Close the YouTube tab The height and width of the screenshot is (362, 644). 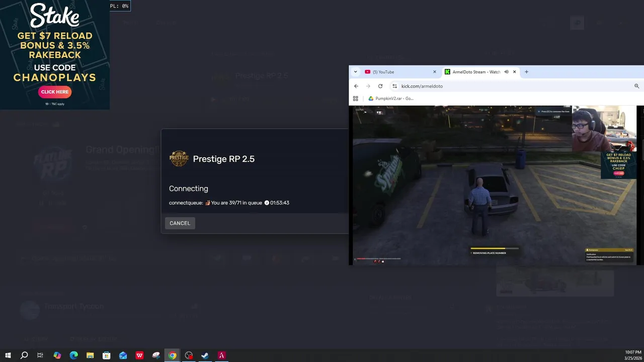tap(435, 72)
